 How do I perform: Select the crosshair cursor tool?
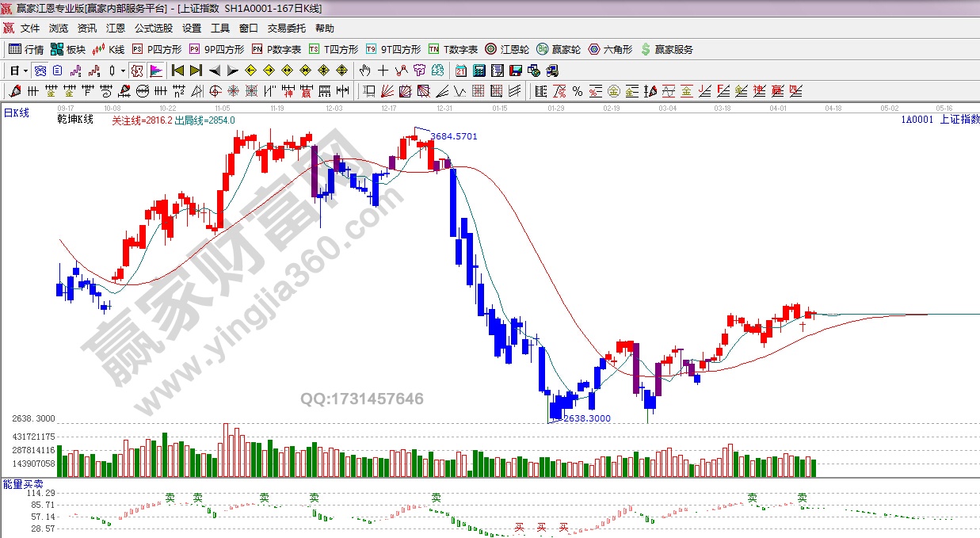383,71
